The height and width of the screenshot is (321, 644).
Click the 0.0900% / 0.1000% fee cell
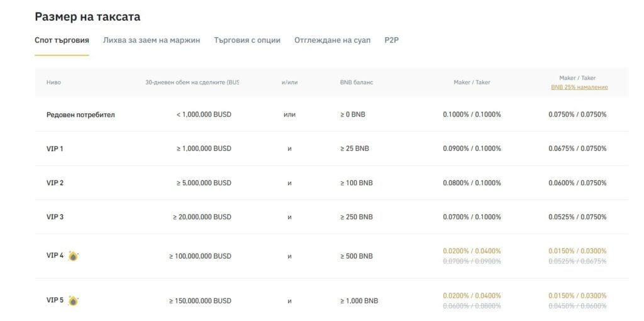[472, 149]
